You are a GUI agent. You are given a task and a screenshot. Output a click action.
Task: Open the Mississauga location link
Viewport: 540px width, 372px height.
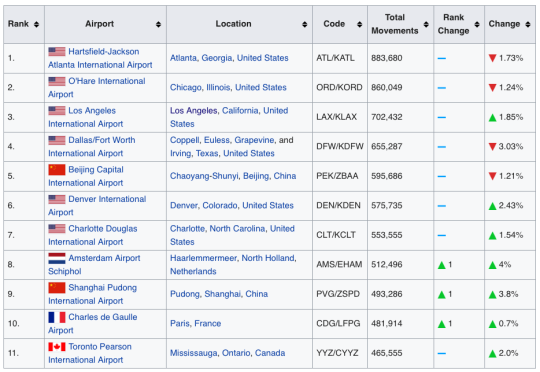tap(194, 353)
